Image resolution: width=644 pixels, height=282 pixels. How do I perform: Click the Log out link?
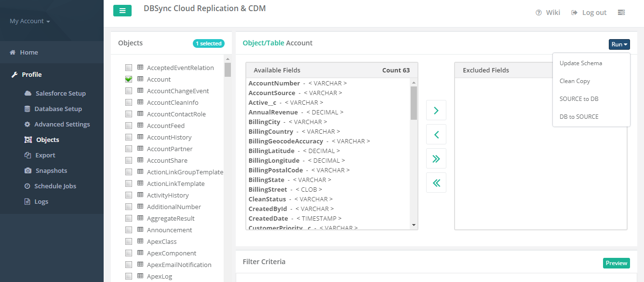click(x=589, y=13)
